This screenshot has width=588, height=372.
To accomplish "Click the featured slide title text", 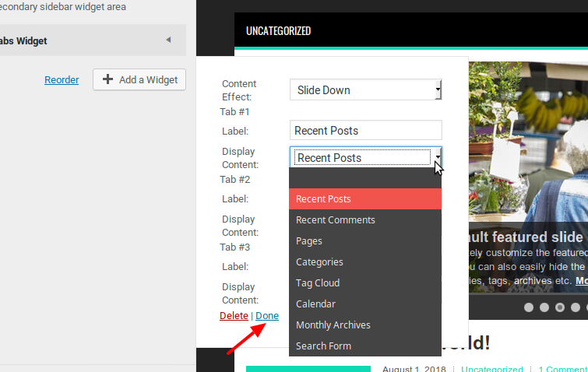I will [526, 237].
